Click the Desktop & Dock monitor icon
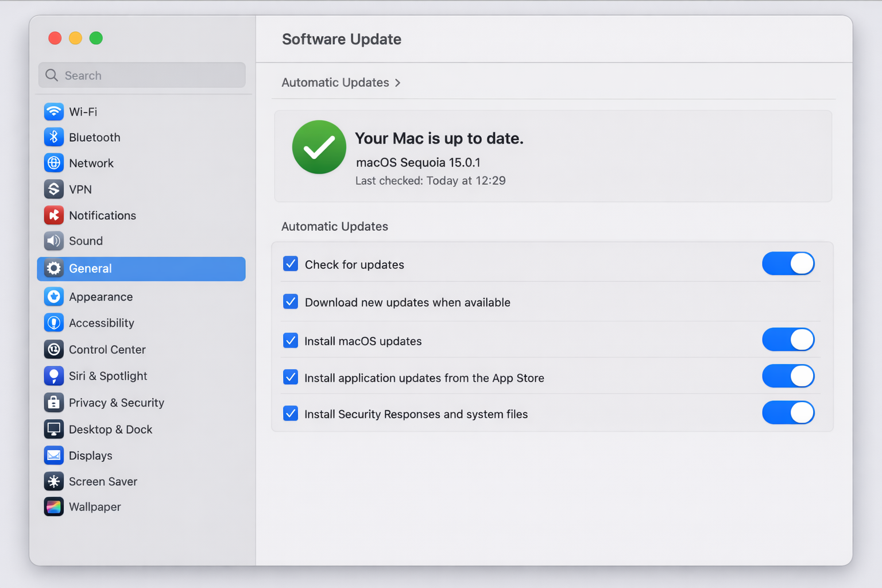 [x=54, y=429]
